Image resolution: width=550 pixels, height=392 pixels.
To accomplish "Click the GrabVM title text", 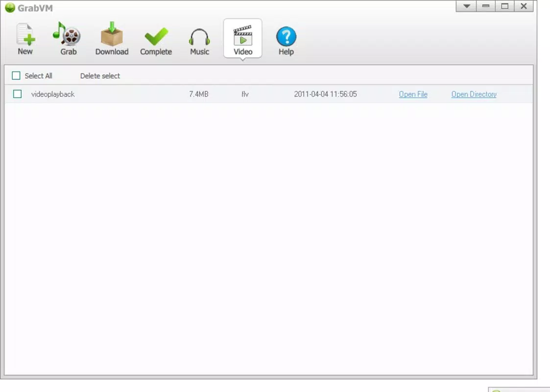I will coord(35,8).
